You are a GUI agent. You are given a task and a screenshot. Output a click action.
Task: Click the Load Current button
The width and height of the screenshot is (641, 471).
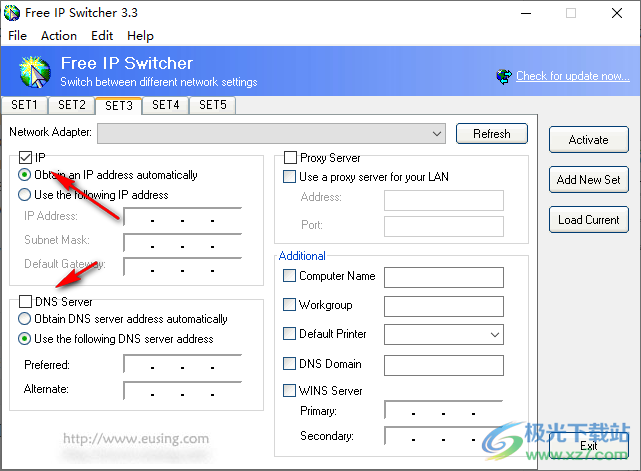(589, 220)
